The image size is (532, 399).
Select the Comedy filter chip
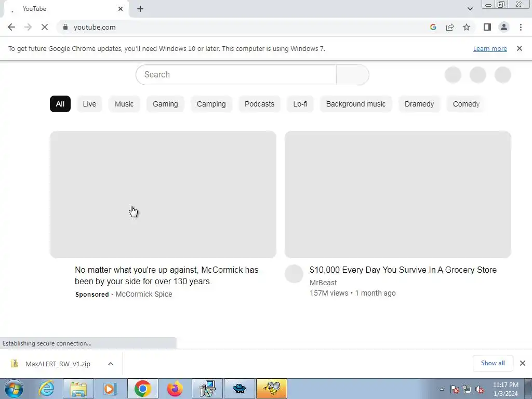coord(466,104)
